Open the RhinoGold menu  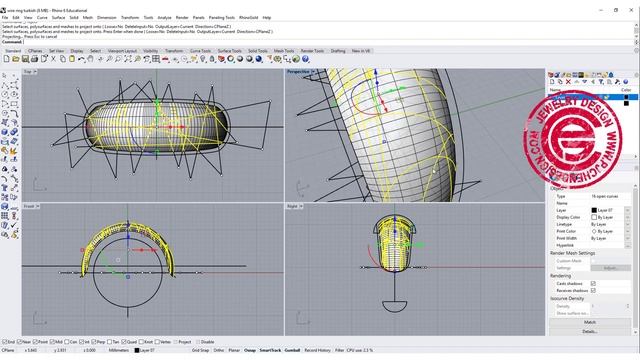click(x=249, y=18)
